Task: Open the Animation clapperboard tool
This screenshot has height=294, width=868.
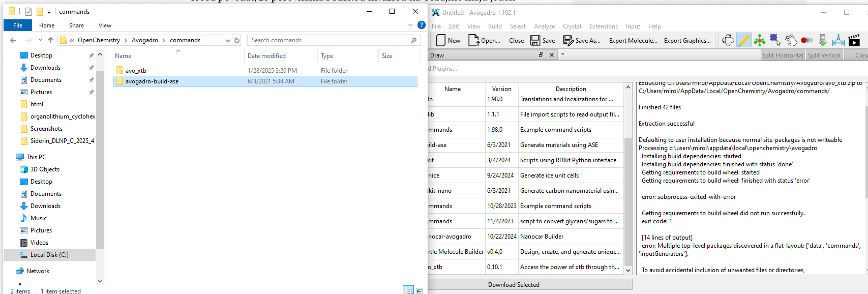Action: point(854,40)
